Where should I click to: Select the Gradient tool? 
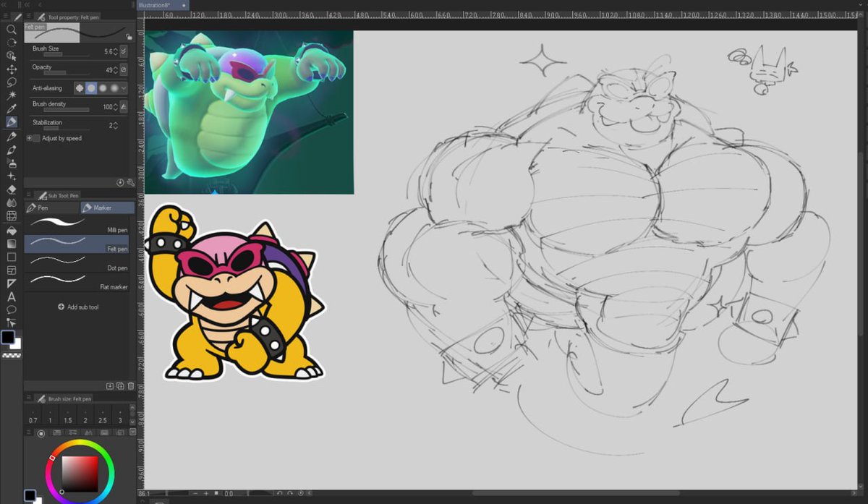pyautogui.click(x=12, y=243)
